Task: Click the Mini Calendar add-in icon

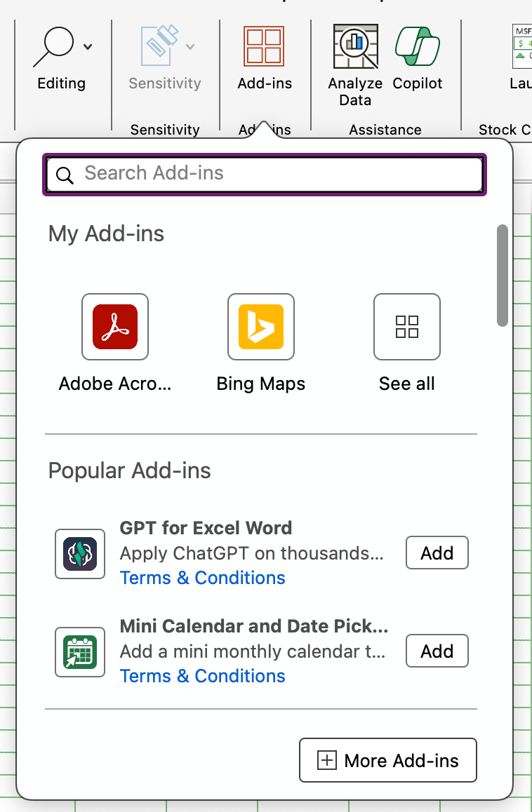Action: tap(80, 652)
